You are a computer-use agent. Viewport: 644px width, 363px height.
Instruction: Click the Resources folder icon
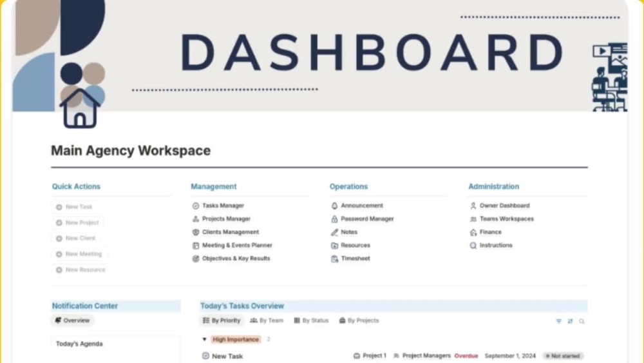pyautogui.click(x=334, y=246)
